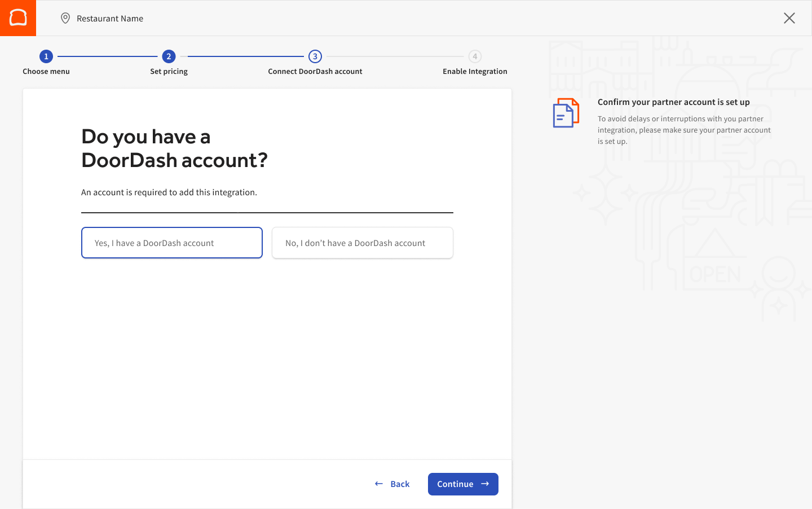Viewport: 812px width, 509px height.
Task: Select the Connect DoorDash account step label
Action: pyautogui.click(x=315, y=71)
